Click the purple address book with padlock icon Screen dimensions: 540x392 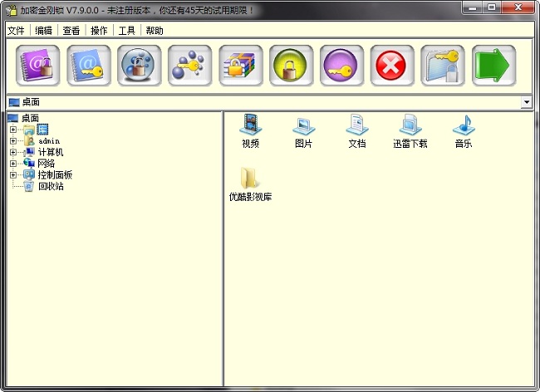pos(38,65)
